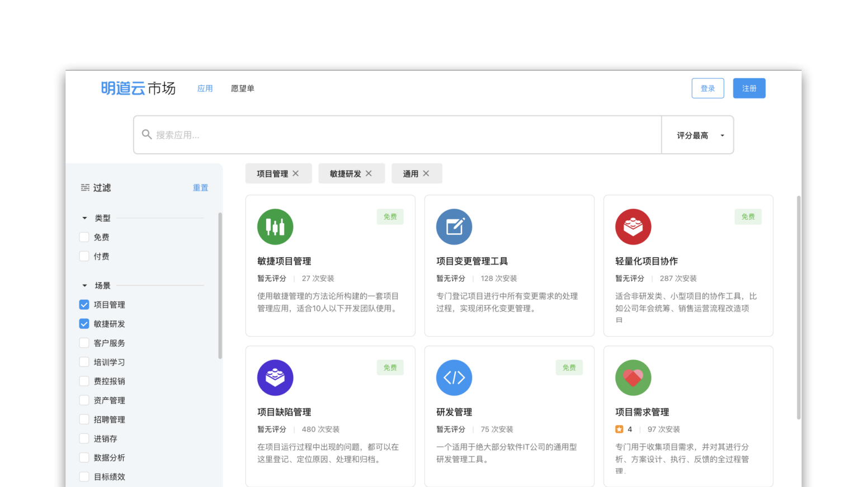This screenshot has height=487, width=868.
Task: Click the filter sidebar scrollbar
Action: [220, 285]
